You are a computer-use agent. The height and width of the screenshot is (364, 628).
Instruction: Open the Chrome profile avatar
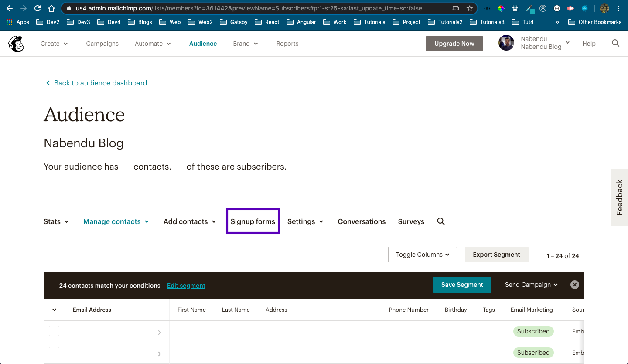(604, 8)
